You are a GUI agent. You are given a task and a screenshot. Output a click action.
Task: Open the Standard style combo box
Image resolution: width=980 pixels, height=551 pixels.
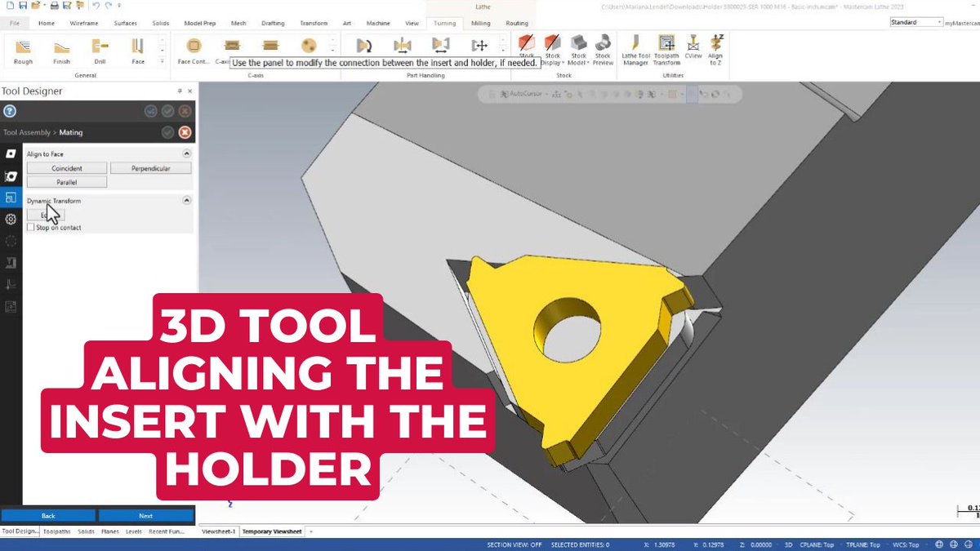pyautogui.click(x=916, y=21)
